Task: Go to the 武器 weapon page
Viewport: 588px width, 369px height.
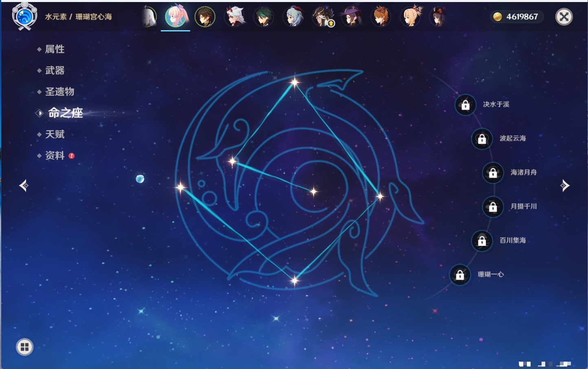Action: tap(55, 71)
